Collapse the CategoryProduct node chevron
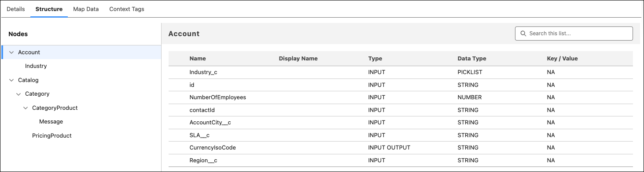 26,108
